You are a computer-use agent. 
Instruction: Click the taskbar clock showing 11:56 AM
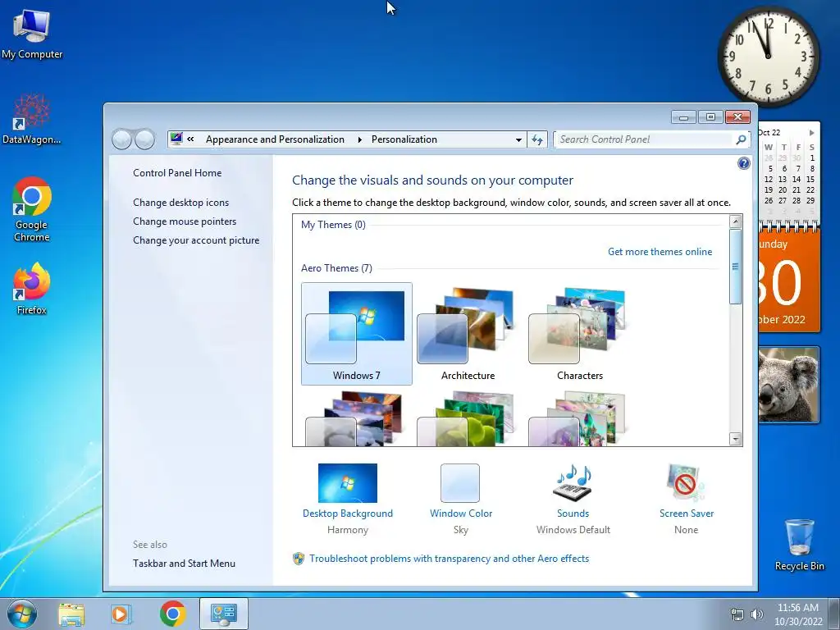[797, 614]
